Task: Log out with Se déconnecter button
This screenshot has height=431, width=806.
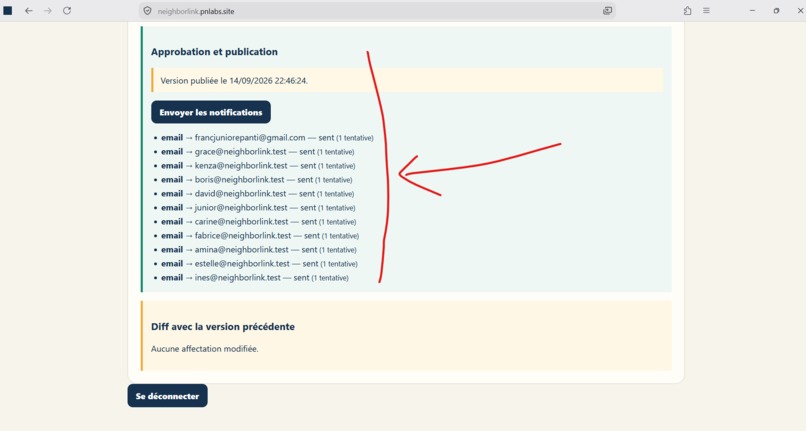Action: click(x=168, y=396)
